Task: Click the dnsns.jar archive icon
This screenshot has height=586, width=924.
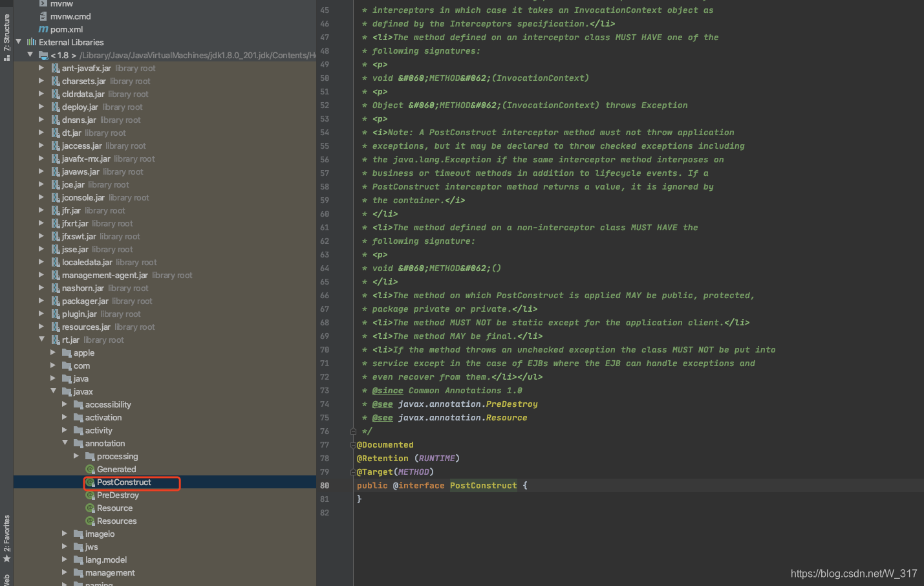Action: click(56, 120)
